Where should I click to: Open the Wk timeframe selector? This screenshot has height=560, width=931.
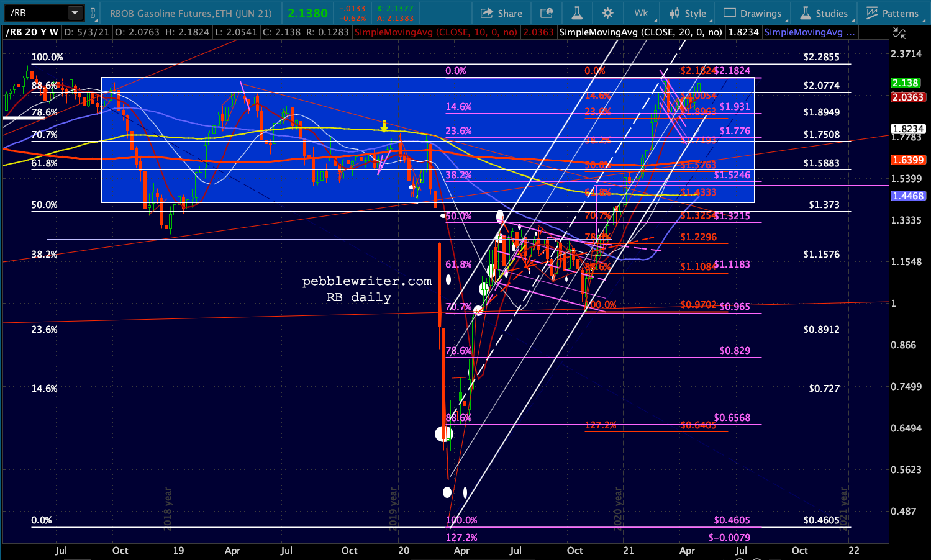click(x=641, y=13)
